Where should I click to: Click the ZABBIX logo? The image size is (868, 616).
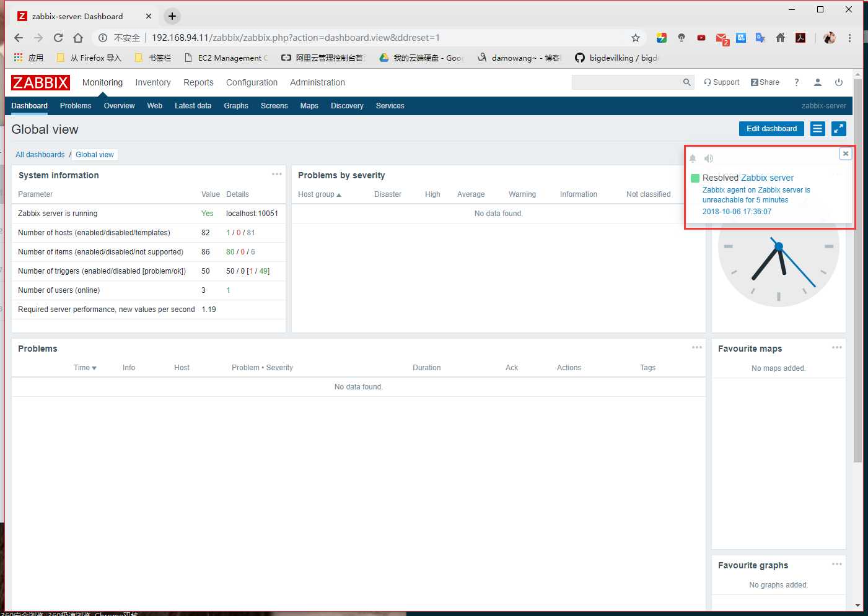[x=40, y=82]
